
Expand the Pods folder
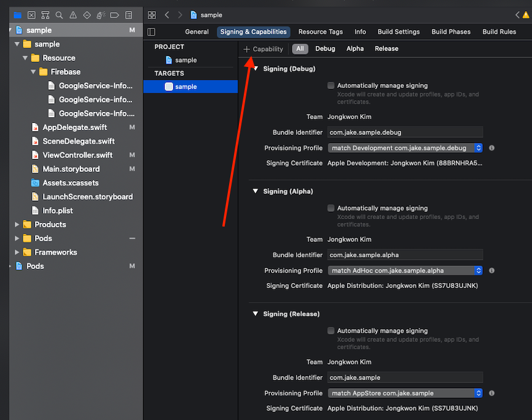(17, 238)
